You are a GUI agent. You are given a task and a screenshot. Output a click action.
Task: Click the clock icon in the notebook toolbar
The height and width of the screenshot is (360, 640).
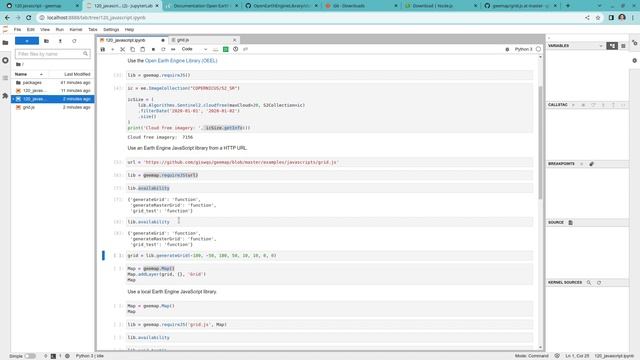pyautogui.click(x=236, y=49)
